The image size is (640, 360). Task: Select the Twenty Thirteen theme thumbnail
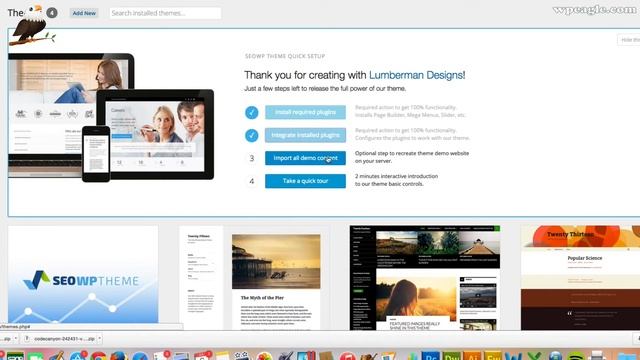tap(580, 278)
